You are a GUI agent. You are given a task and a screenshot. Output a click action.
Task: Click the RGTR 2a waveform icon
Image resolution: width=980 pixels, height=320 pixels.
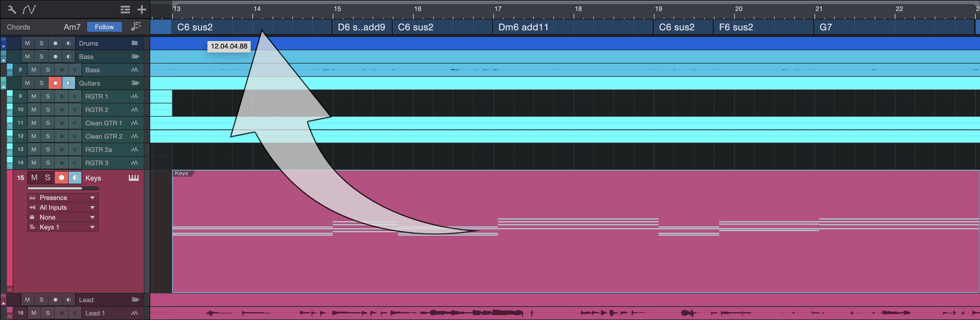pos(134,150)
